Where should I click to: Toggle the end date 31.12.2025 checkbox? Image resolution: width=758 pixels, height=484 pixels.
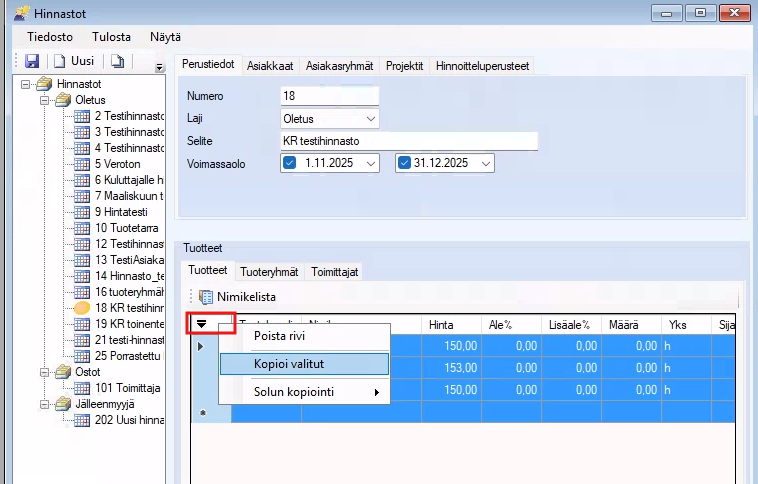tap(405, 162)
